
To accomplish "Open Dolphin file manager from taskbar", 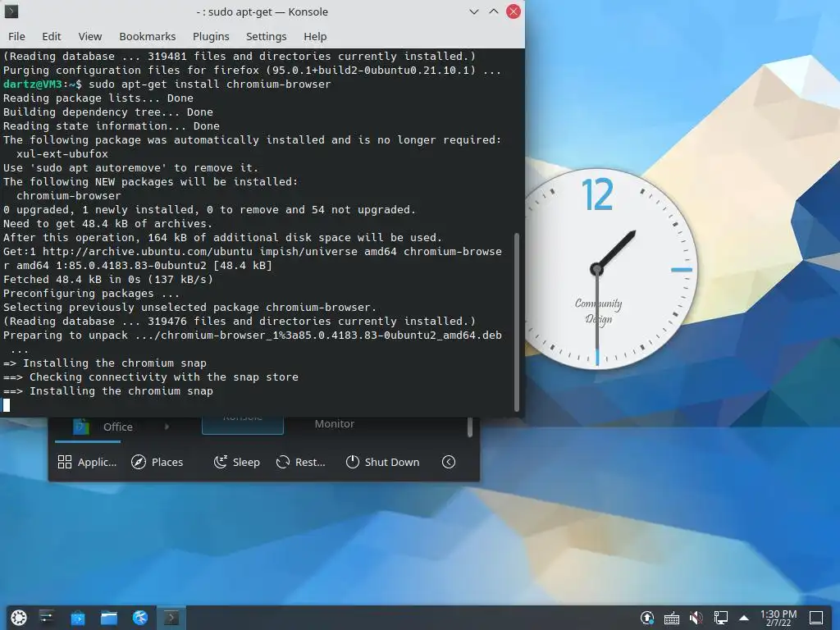I will 109,618.
